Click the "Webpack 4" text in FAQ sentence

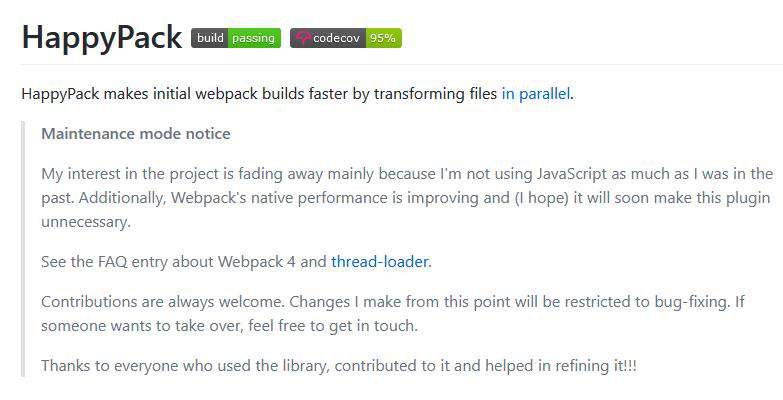pyautogui.click(x=257, y=261)
